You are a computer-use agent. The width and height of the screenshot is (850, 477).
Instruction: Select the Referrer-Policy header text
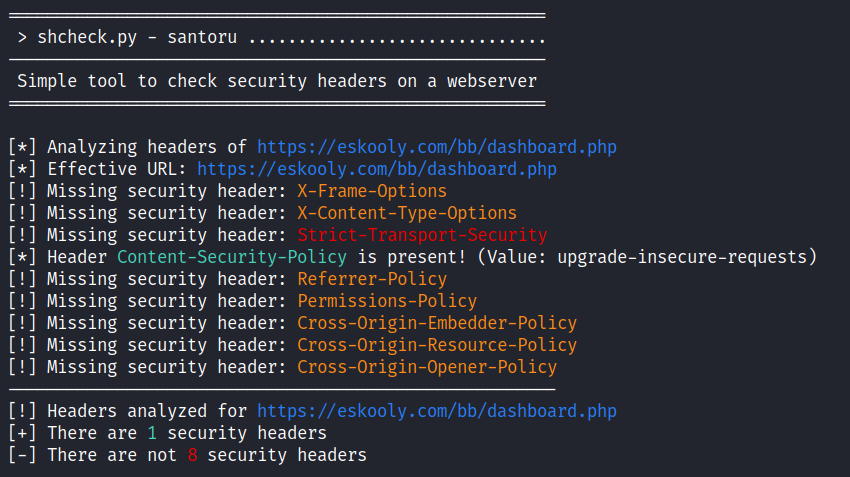point(372,279)
